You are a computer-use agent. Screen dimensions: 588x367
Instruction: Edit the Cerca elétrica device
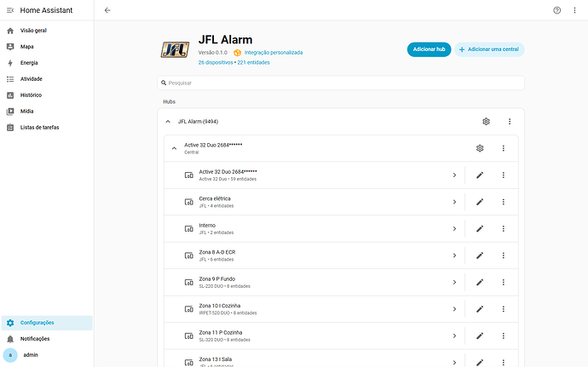tap(480, 202)
